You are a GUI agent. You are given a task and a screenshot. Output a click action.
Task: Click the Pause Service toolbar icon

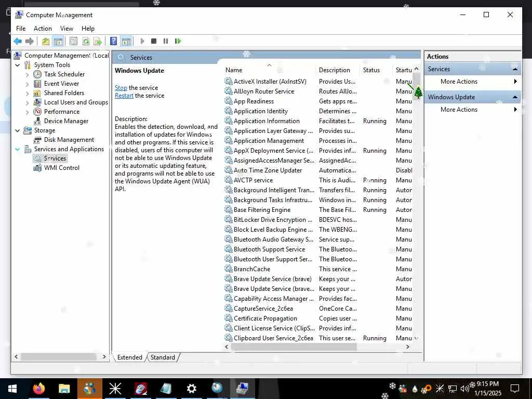coord(166,42)
